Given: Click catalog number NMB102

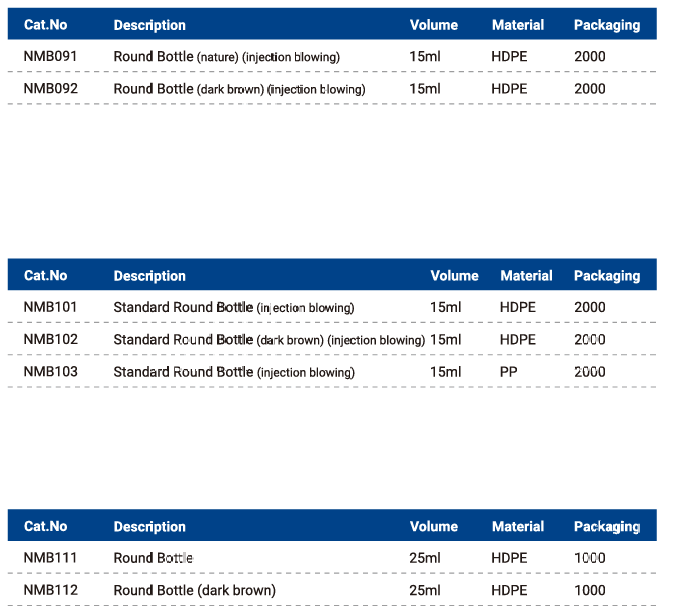Looking at the screenshot, I should pyautogui.click(x=51, y=339).
